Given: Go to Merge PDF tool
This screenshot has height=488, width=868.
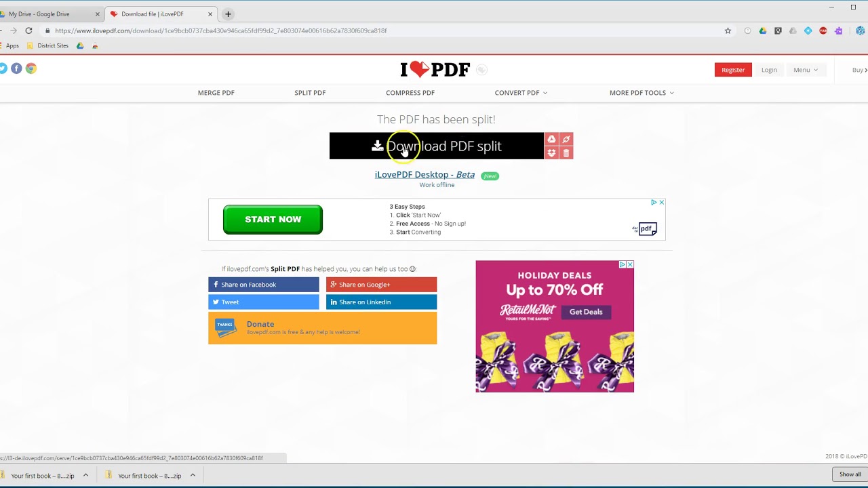Looking at the screenshot, I should click(x=216, y=93).
